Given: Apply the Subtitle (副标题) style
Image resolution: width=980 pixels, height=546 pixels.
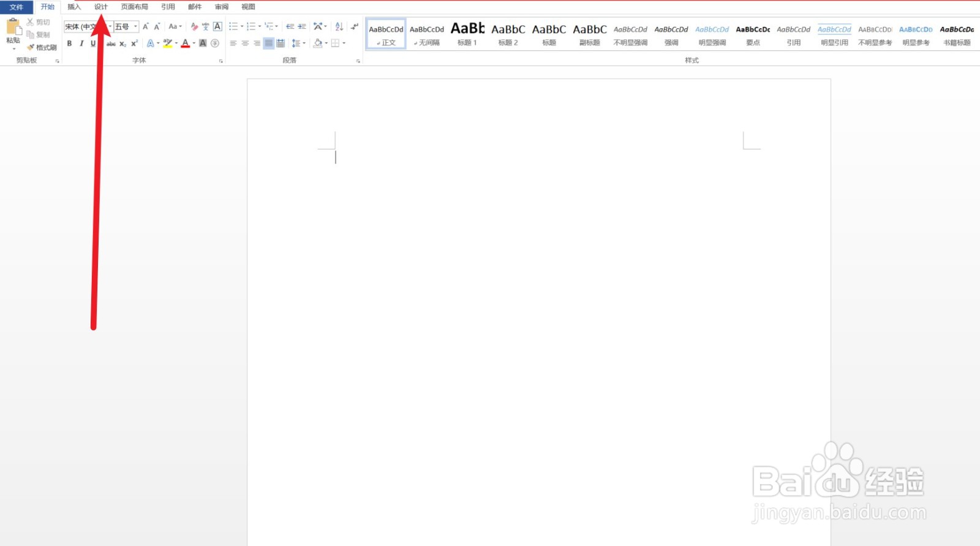Looking at the screenshot, I should tap(590, 34).
